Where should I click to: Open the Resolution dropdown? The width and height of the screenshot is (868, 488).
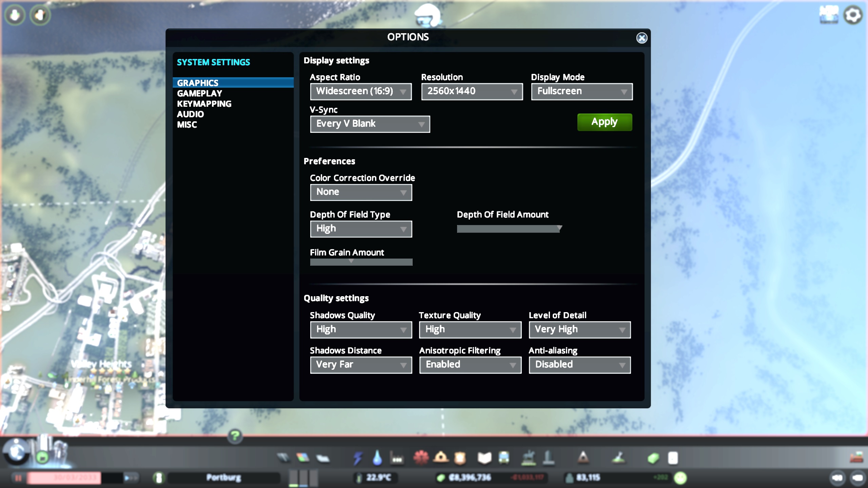[471, 91]
